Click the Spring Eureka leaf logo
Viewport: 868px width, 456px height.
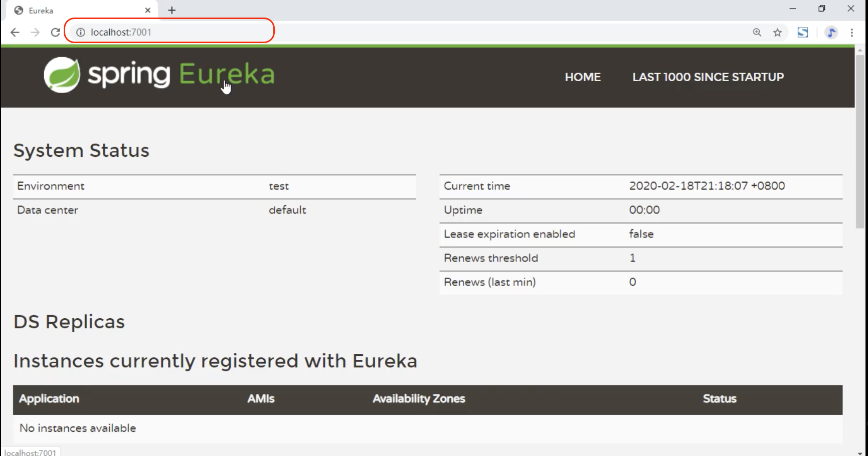click(61, 75)
